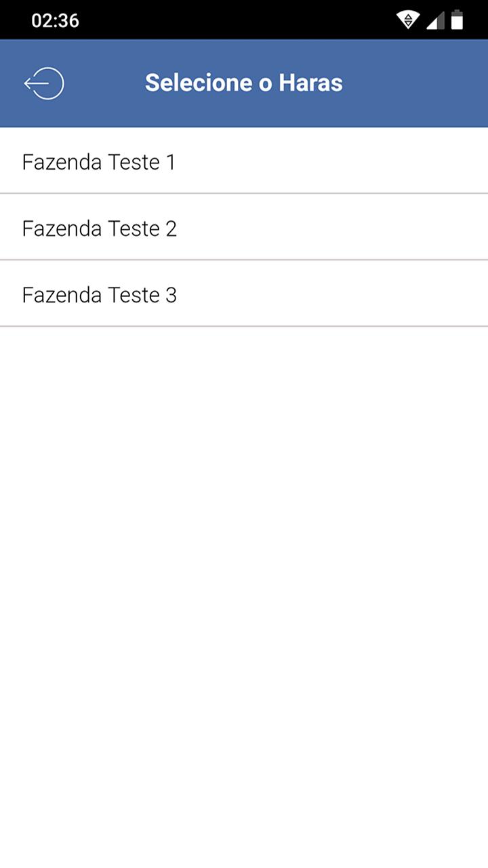488x868 pixels.
Task: Click the Wi-Fi status icon
Action: 408,20
